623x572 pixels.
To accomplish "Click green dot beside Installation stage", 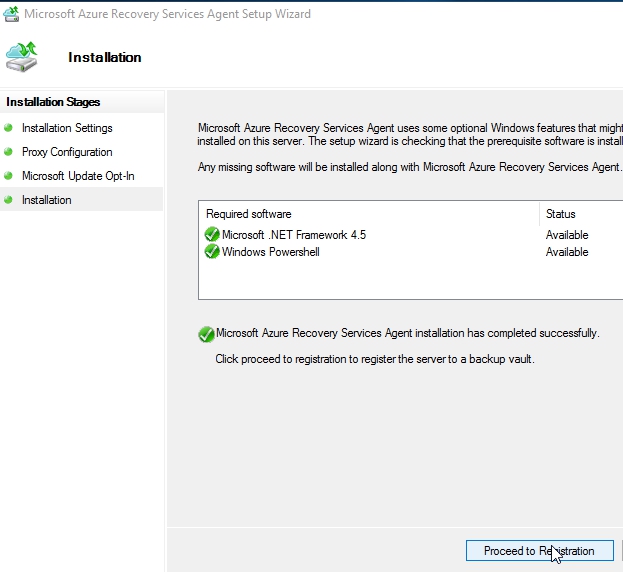I will pos(8,199).
